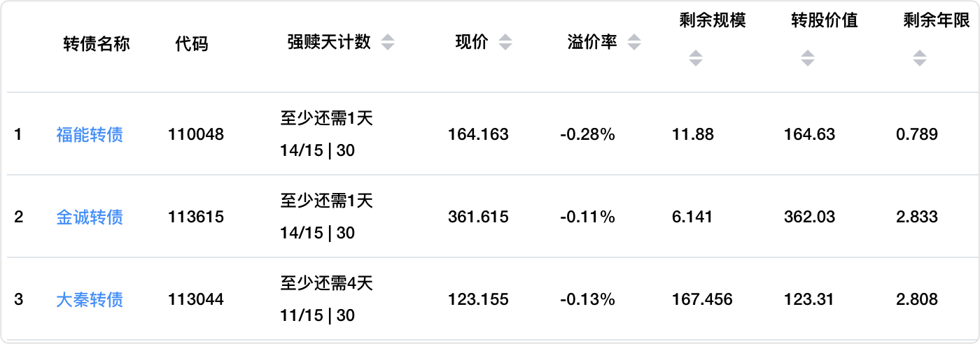Select the bond code 113615 cell
The height and width of the screenshot is (344, 980).
tap(196, 217)
